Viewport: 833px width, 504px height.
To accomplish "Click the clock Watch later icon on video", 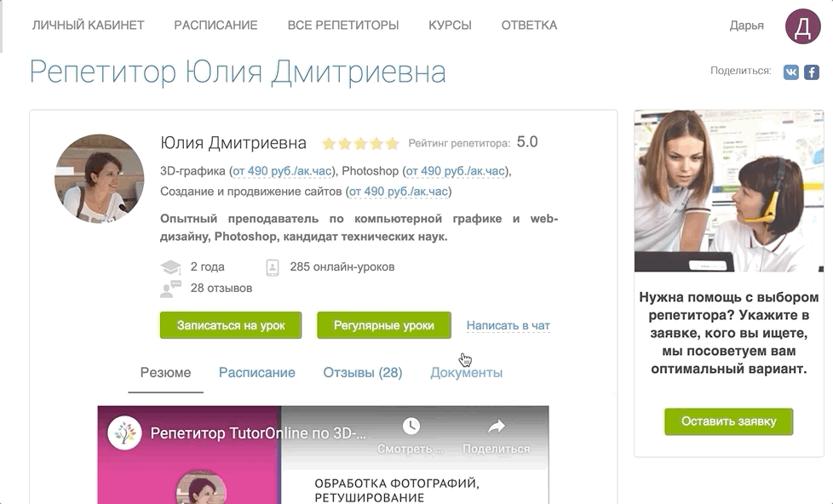I will (411, 426).
